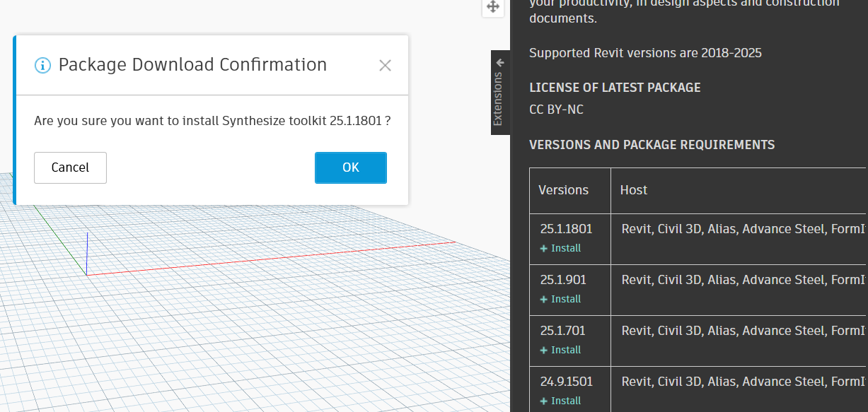Select the CC BY-NC license text

click(556, 110)
